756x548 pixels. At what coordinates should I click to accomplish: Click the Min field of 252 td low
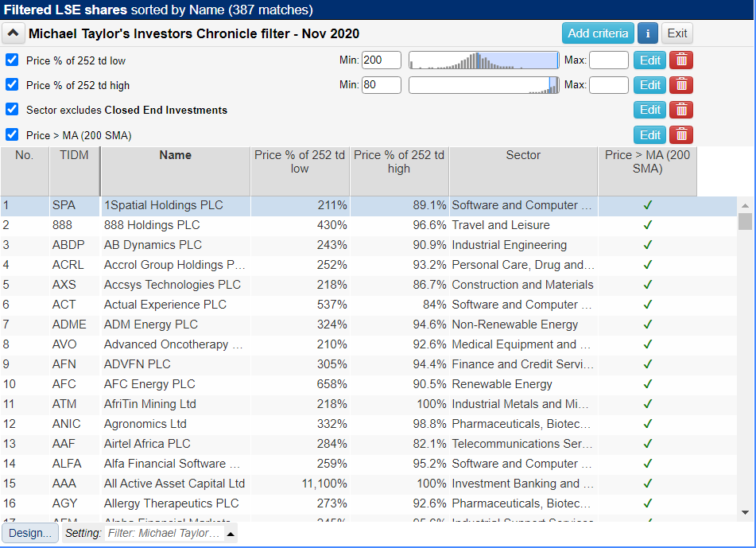(x=382, y=60)
